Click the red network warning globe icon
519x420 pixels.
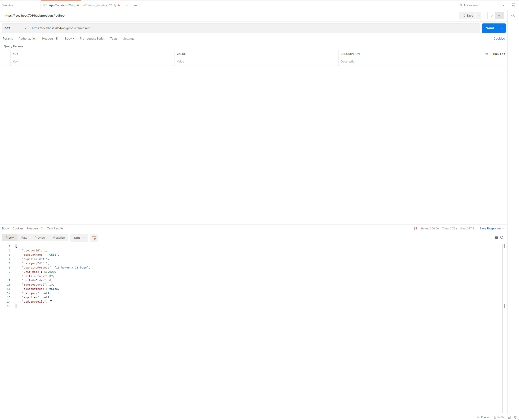click(x=416, y=229)
